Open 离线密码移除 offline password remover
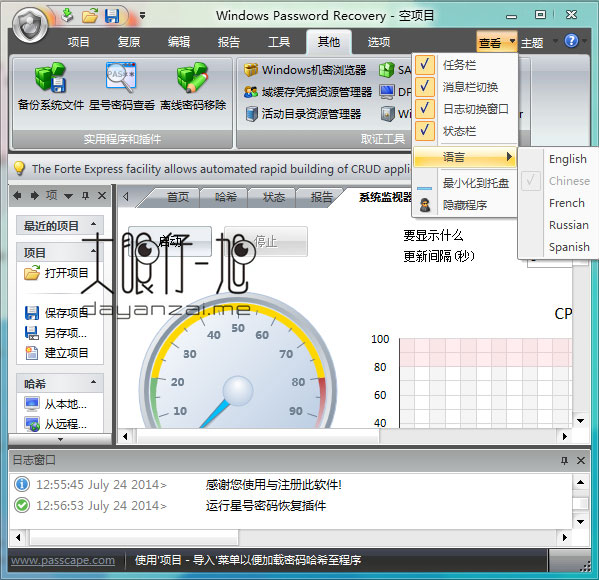 click(x=193, y=86)
